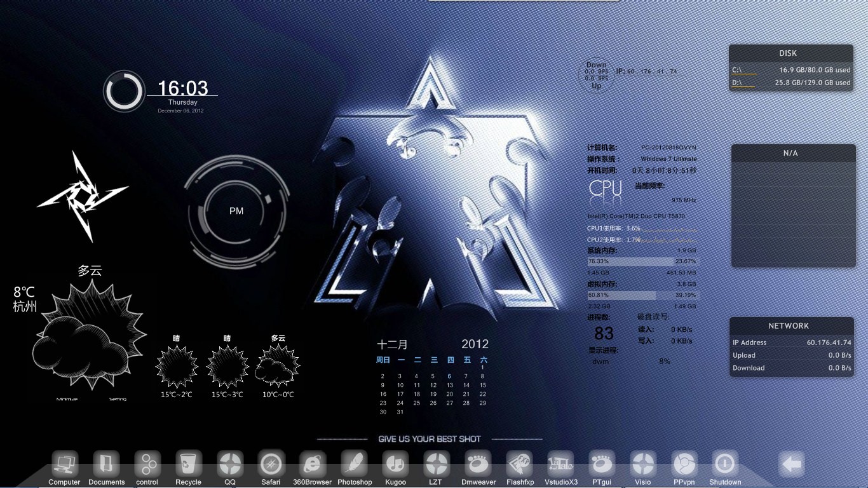Click the CPU logo in system monitor
The height and width of the screenshot is (488, 868).
click(x=606, y=188)
